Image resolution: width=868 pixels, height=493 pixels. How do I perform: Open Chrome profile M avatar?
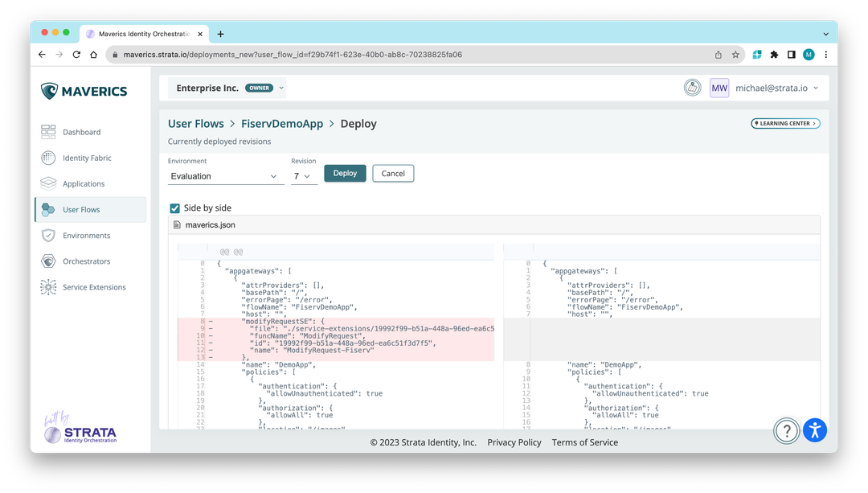809,54
